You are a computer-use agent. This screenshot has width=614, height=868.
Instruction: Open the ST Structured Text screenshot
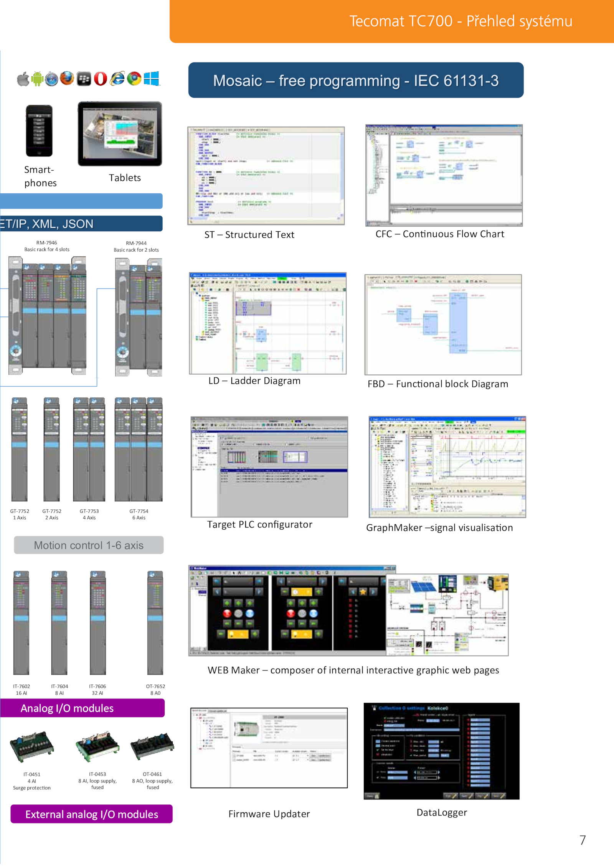pos(266,176)
